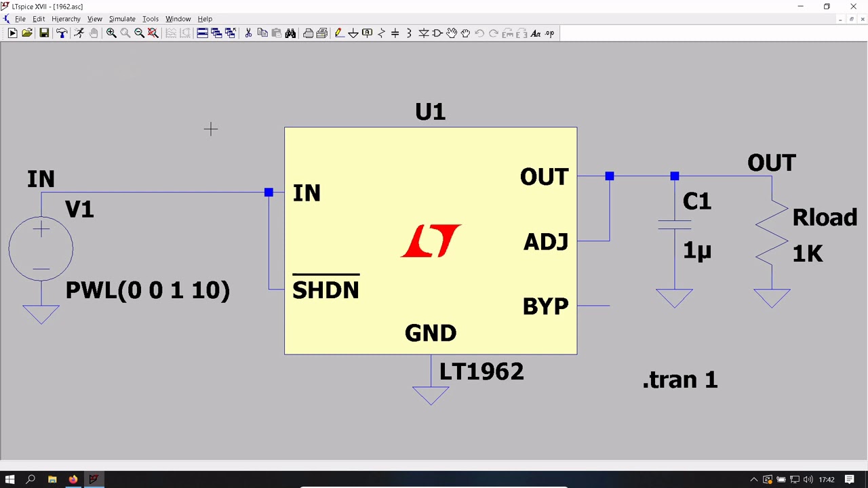The image size is (868, 488).
Task: Run the simulation (running man icon)
Action: pos(79,33)
